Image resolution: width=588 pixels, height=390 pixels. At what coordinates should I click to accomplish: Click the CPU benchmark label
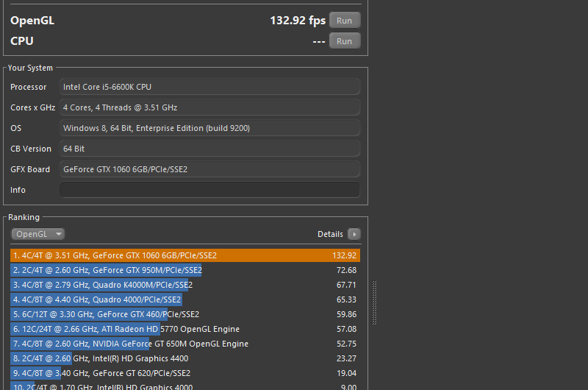pyautogui.click(x=22, y=41)
